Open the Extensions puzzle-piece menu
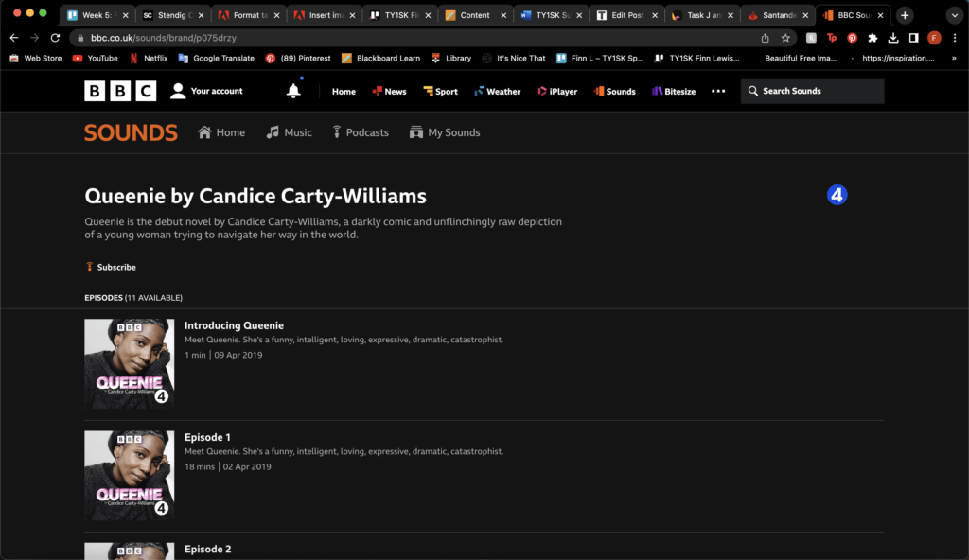Screen dimensions: 969x560 pos(872,38)
